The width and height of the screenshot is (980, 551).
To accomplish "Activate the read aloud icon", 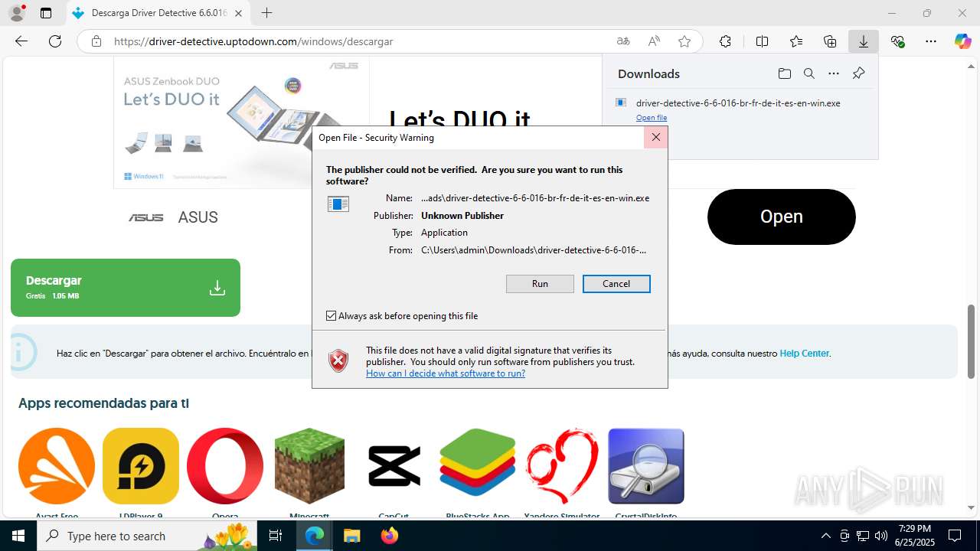I will 654,41.
